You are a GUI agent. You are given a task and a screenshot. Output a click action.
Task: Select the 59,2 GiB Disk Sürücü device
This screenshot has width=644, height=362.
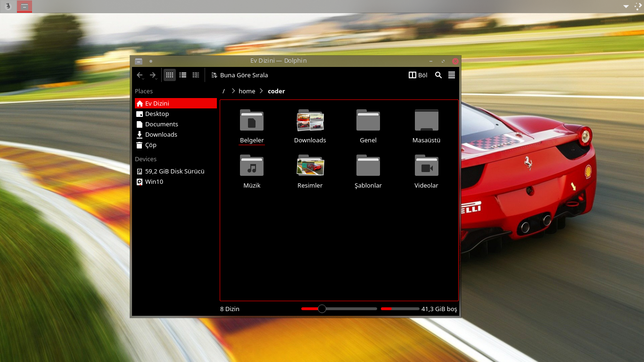(174, 171)
